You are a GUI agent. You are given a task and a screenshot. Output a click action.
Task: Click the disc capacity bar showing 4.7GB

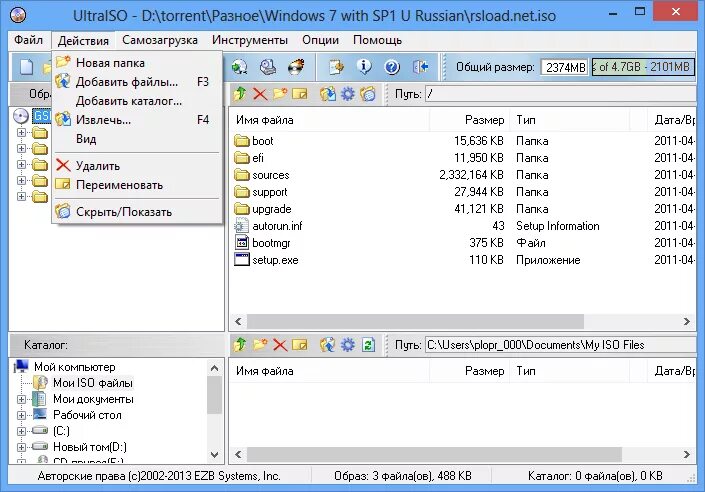pyautogui.click(x=643, y=67)
